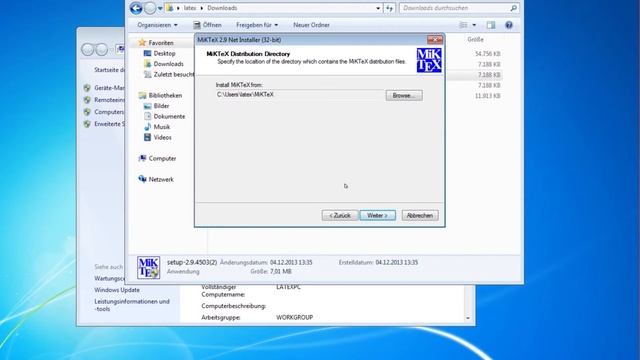The height and width of the screenshot is (360, 640).
Task: Click Windows Update in the System window
Action: (x=117, y=290)
